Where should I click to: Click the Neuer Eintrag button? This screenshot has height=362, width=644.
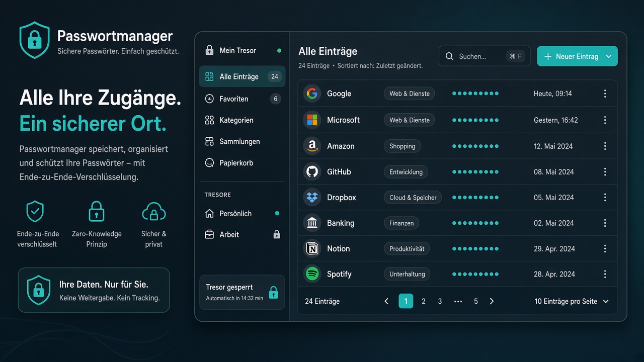click(x=577, y=56)
